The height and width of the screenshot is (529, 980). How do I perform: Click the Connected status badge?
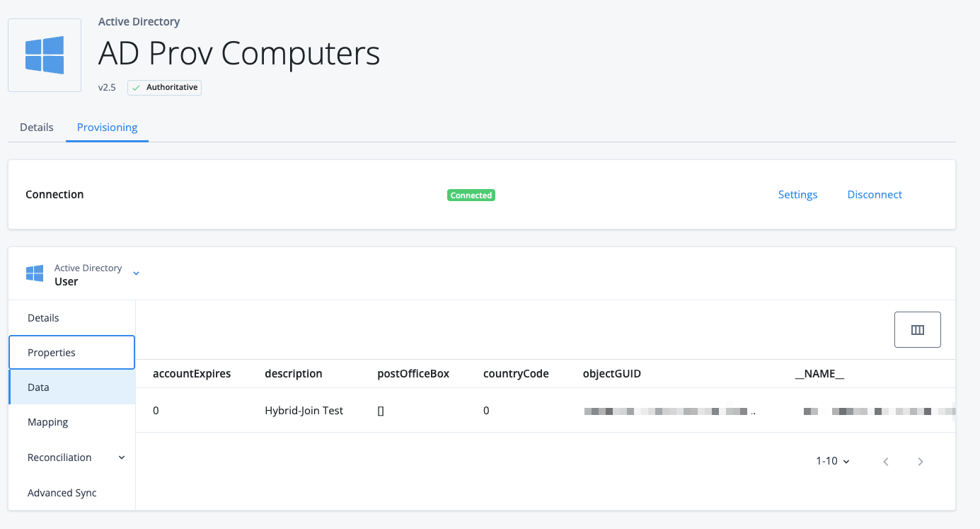[471, 195]
